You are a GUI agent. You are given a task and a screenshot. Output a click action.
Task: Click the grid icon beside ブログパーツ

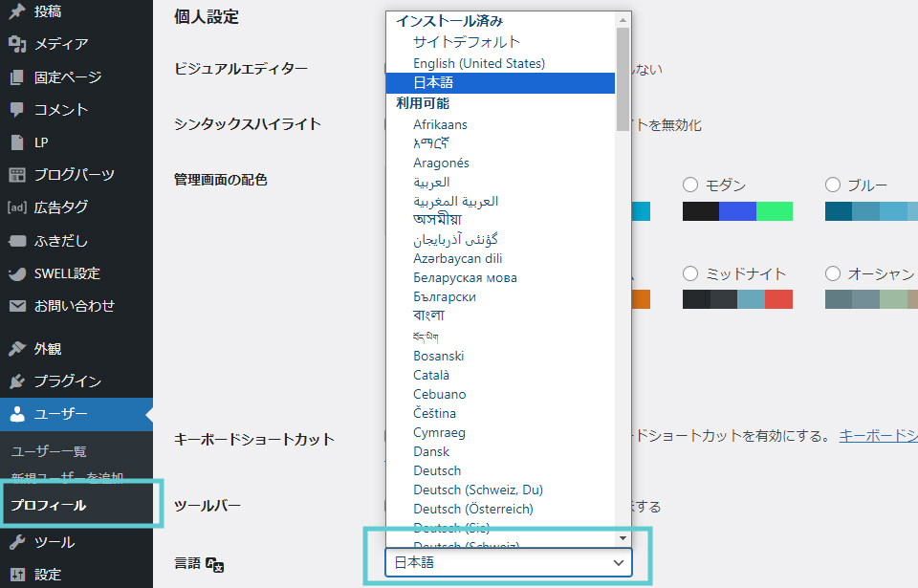click(x=16, y=175)
